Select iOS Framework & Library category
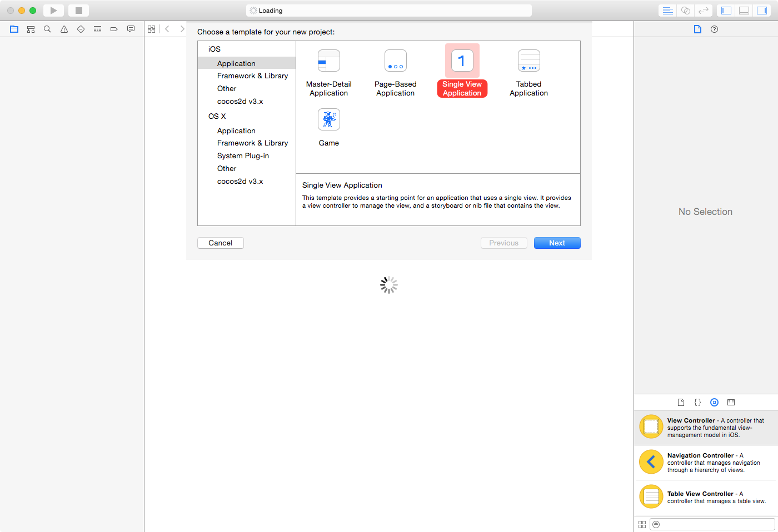Image resolution: width=778 pixels, height=532 pixels. [x=247, y=76]
